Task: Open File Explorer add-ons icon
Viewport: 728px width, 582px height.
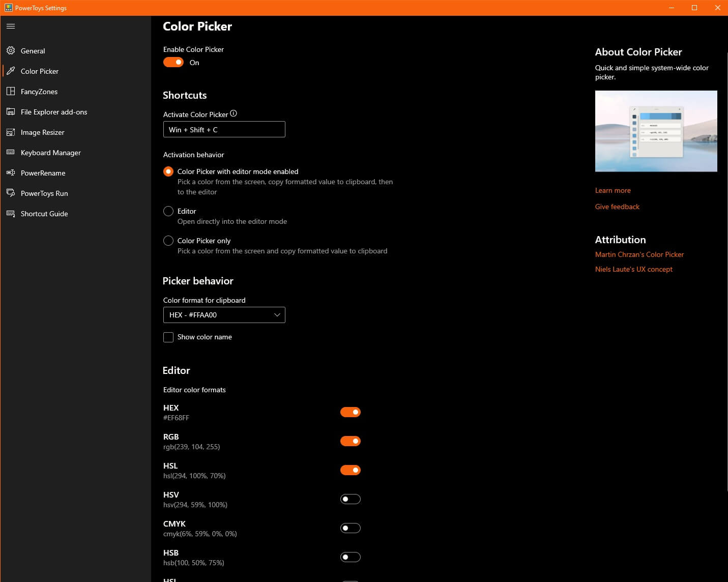Action: click(11, 112)
